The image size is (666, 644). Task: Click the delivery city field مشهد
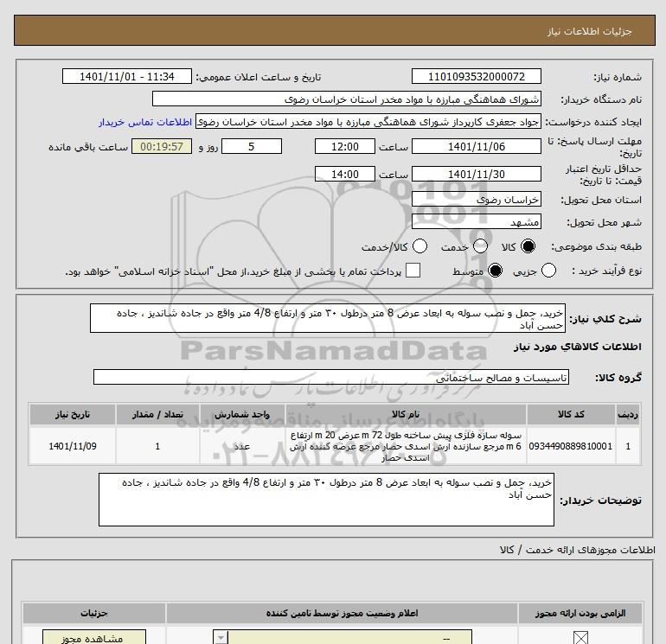point(476,221)
